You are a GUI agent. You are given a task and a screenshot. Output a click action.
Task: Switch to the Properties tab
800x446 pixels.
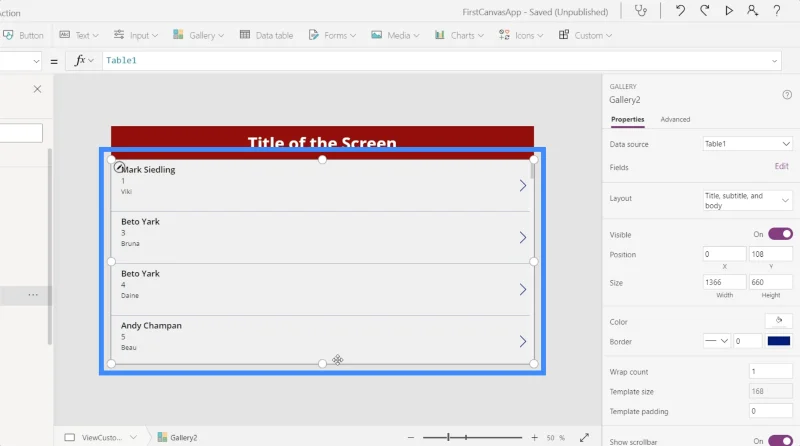coord(628,119)
